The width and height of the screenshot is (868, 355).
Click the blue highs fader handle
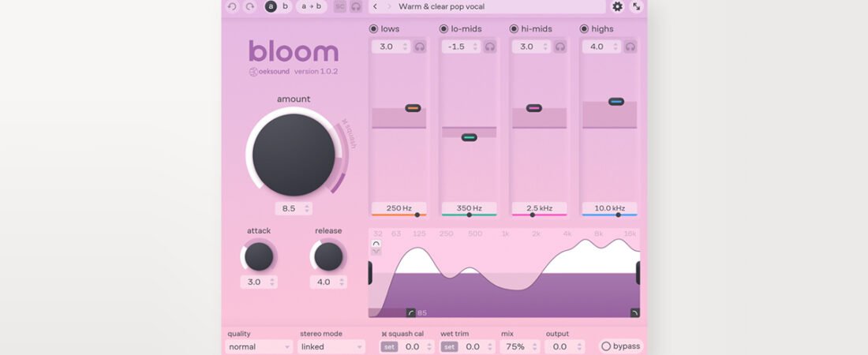(616, 101)
